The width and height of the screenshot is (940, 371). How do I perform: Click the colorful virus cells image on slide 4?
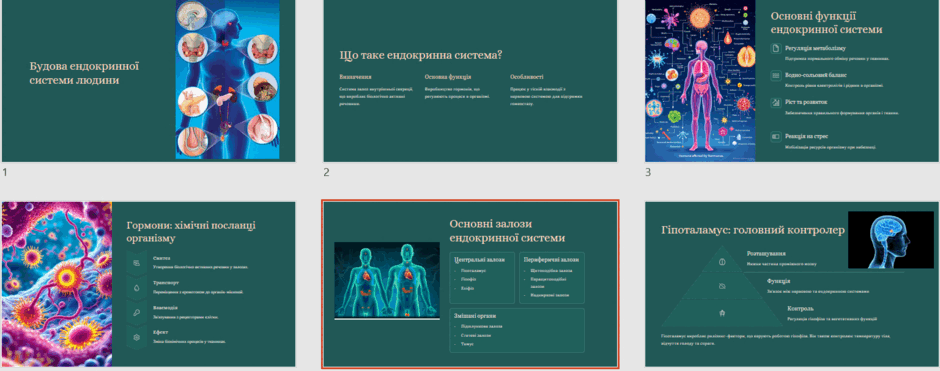point(57,284)
